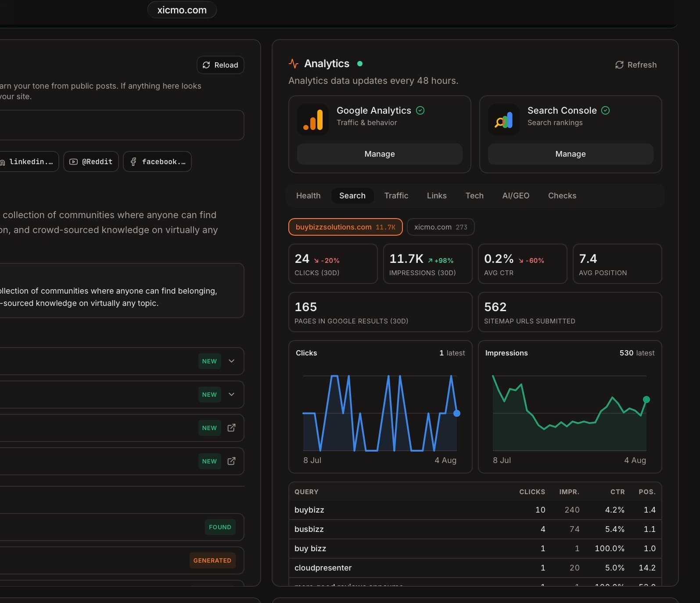Click the 'buy bizz' query row
The image size is (700, 603).
(x=475, y=549)
